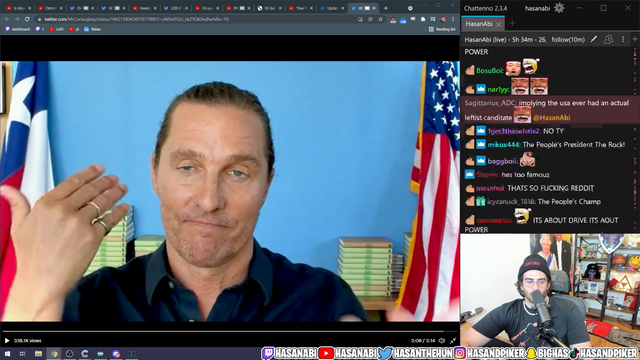Open user card for mikux444

(x=504, y=144)
